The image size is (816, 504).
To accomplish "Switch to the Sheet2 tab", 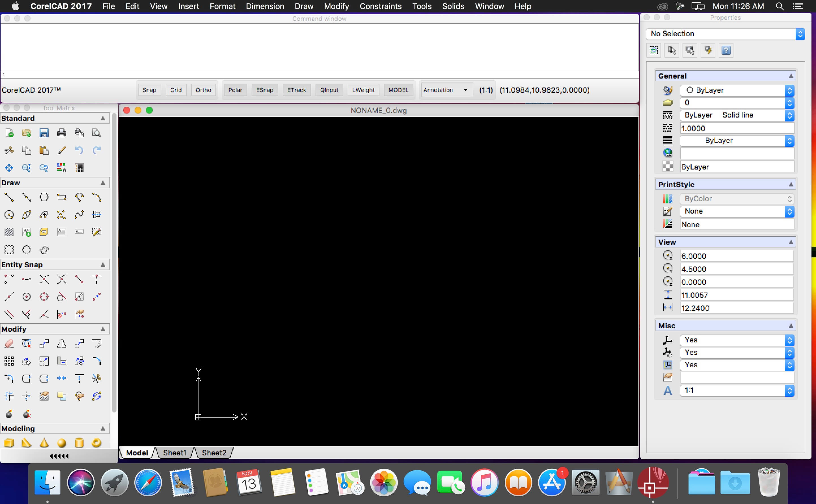I will tap(214, 453).
